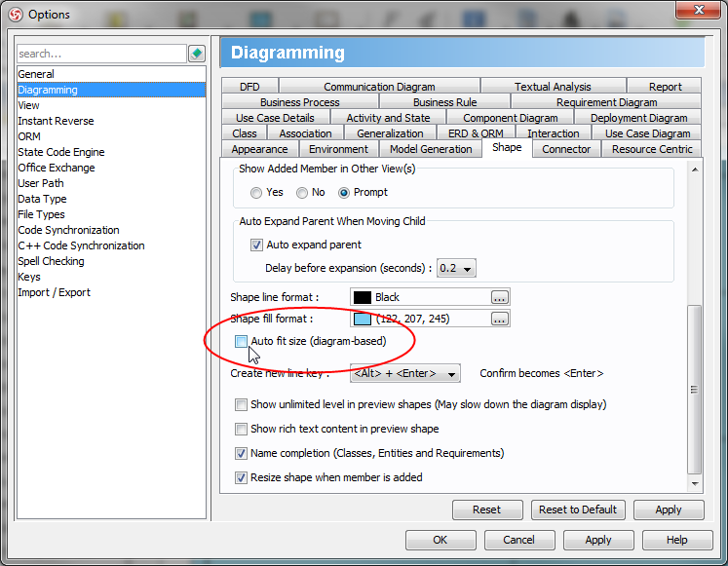Open Create new line key dropdown

404,373
